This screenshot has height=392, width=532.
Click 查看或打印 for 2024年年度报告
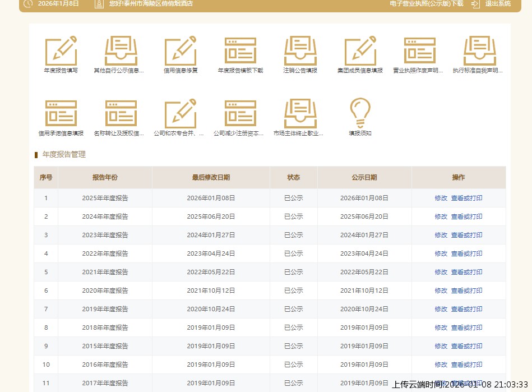pyautogui.click(x=466, y=216)
